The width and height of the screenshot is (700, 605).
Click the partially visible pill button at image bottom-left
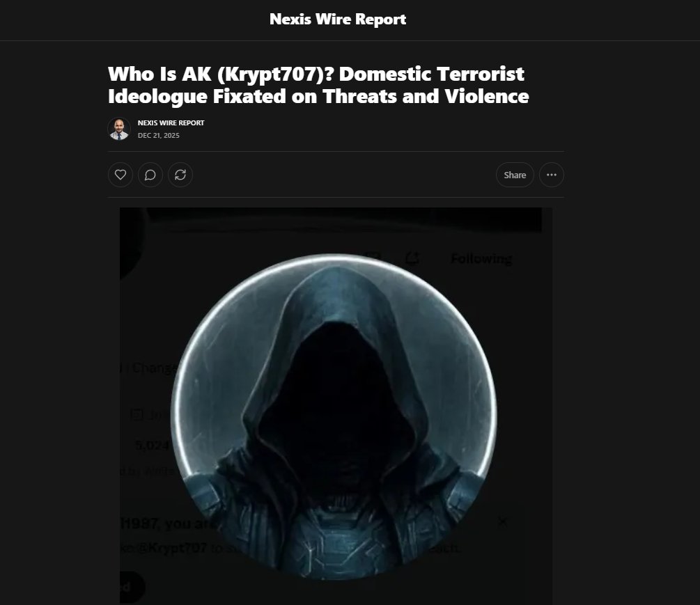tap(132, 587)
